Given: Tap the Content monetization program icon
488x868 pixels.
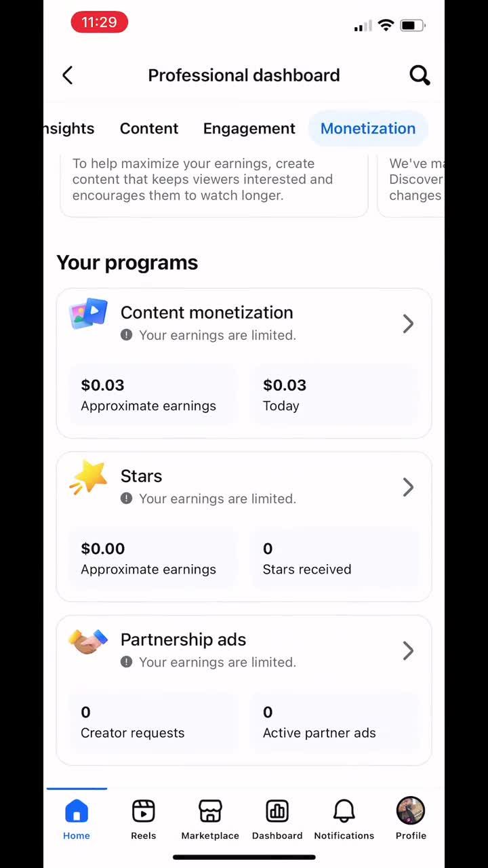Looking at the screenshot, I should pos(89,314).
